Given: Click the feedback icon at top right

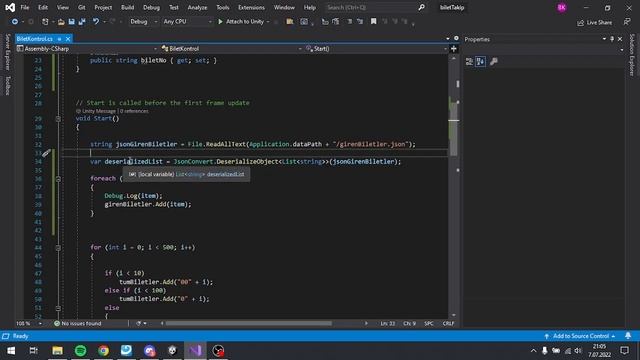Looking at the screenshot, I should point(627,22).
